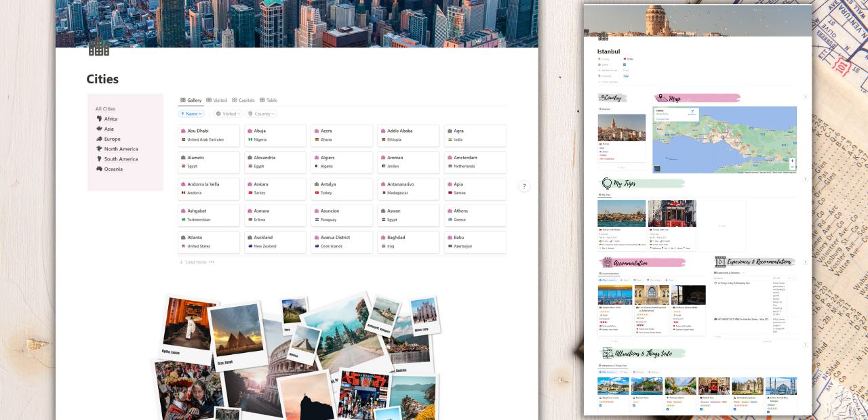Open the Amsterdam city card
This screenshot has height=420, width=868.
[x=475, y=162]
